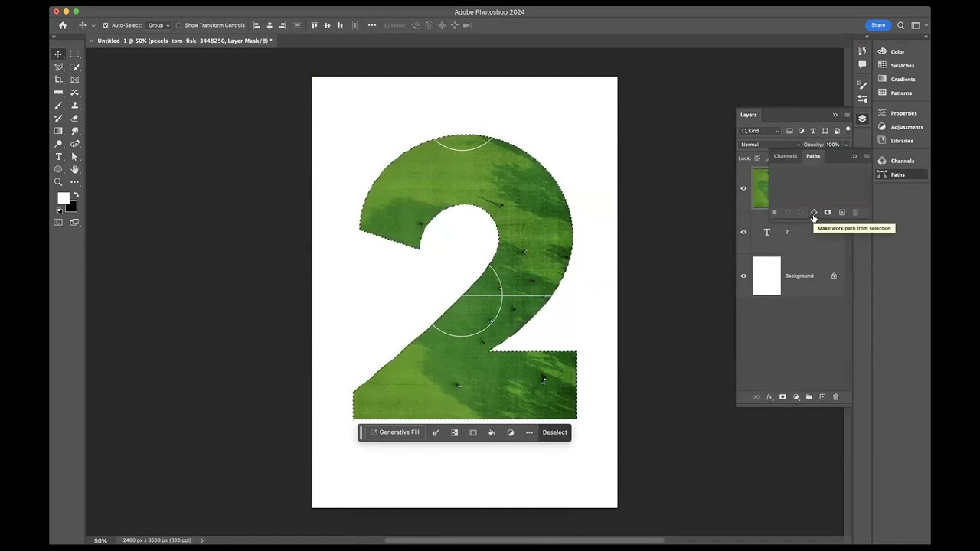Select the Frame tool

[x=74, y=80]
